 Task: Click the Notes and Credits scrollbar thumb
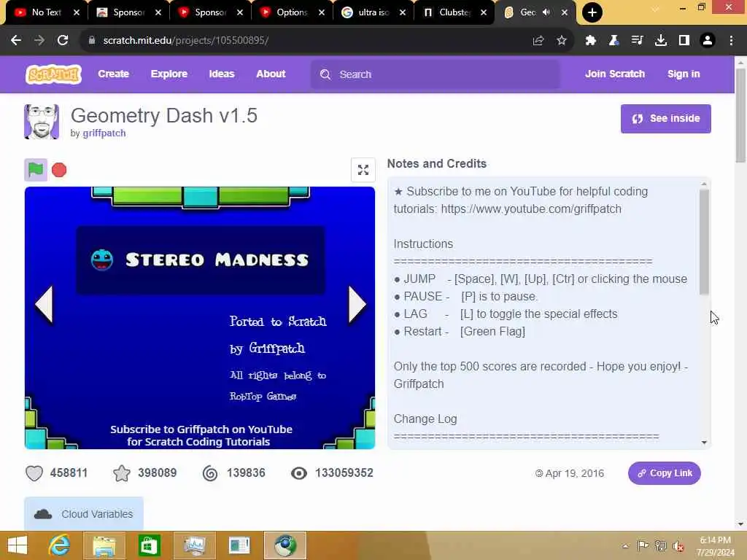tap(704, 242)
